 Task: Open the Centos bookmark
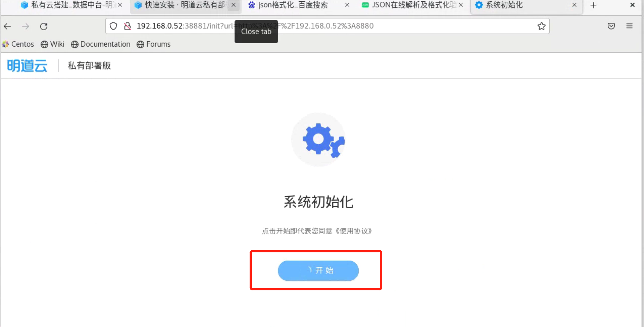[x=18, y=44]
